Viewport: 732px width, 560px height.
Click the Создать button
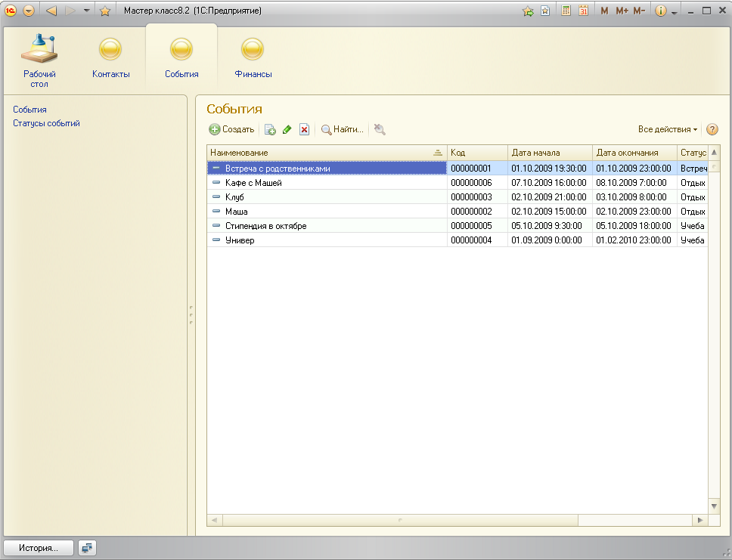pos(232,130)
